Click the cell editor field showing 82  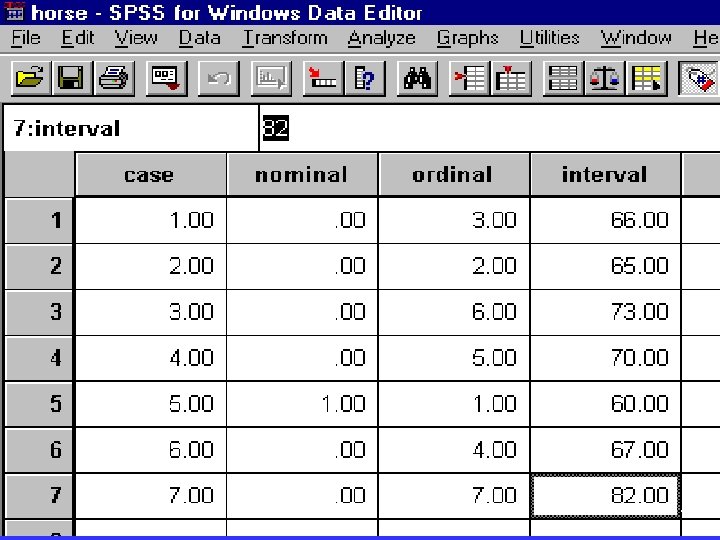pyautogui.click(x=489, y=128)
